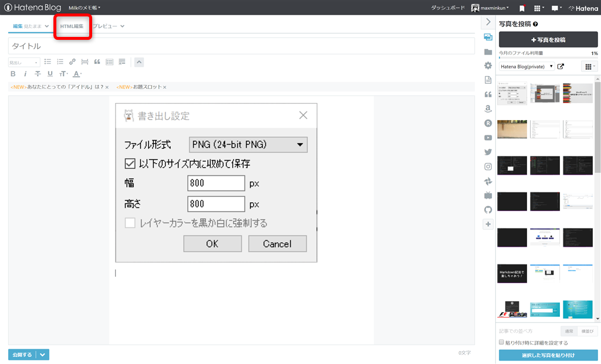This screenshot has height=364, width=601.
Task: Open editor options gear in sidebar
Action: click(x=488, y=66)
